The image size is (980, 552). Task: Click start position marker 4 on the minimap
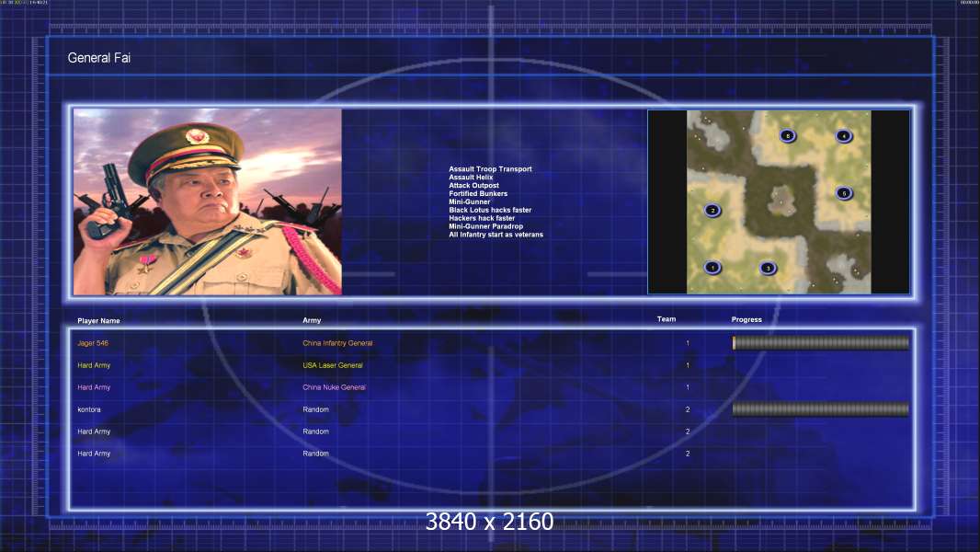pos(844,135)
